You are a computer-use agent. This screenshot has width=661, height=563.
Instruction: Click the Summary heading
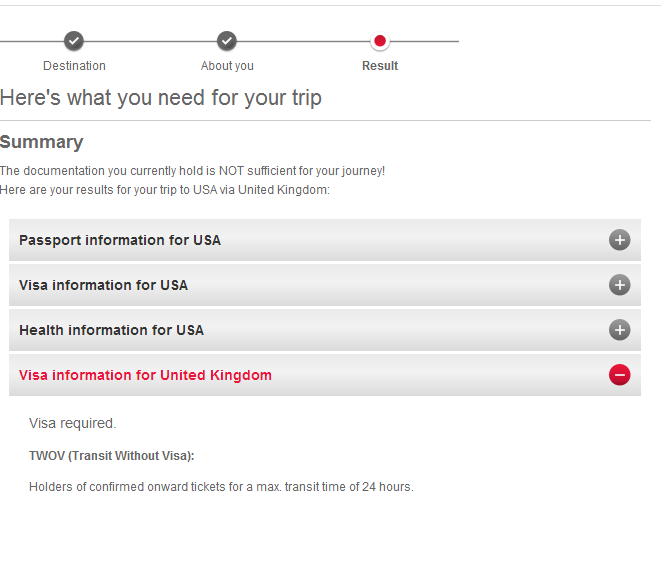click(x=42, y=142)
